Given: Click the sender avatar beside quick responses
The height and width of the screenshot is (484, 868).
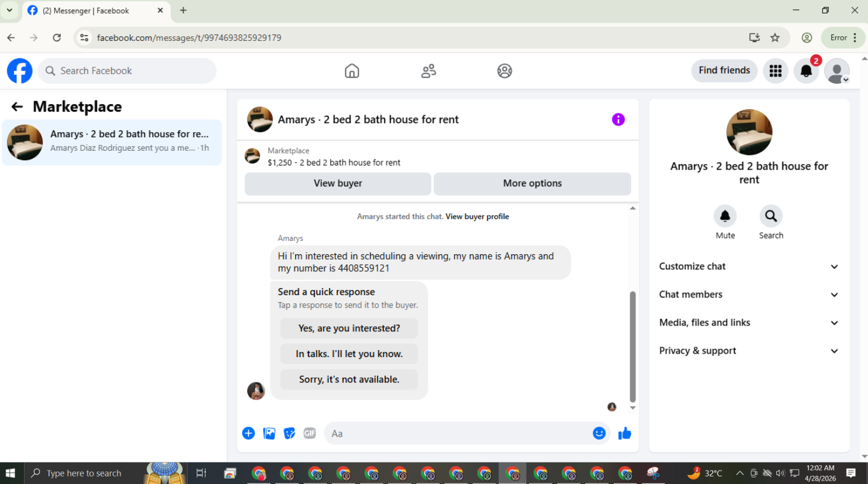Looking at the screenshot, I should click(256, 391).
